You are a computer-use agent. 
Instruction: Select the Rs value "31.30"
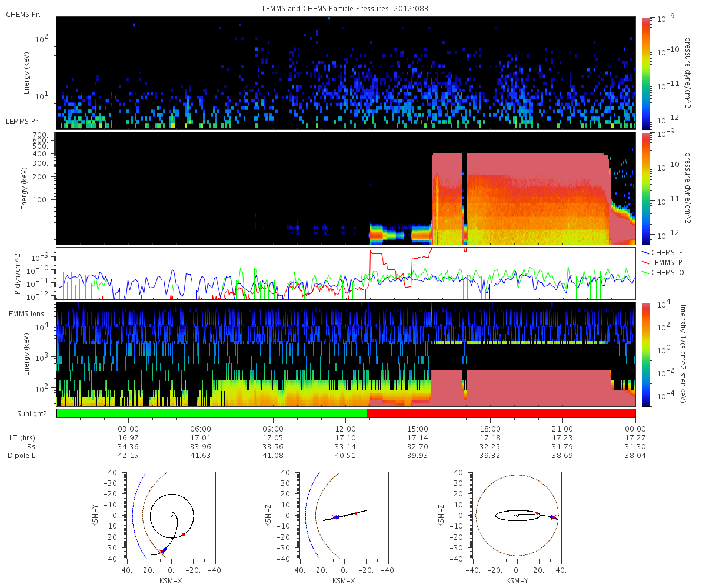(x=635, y=447)
